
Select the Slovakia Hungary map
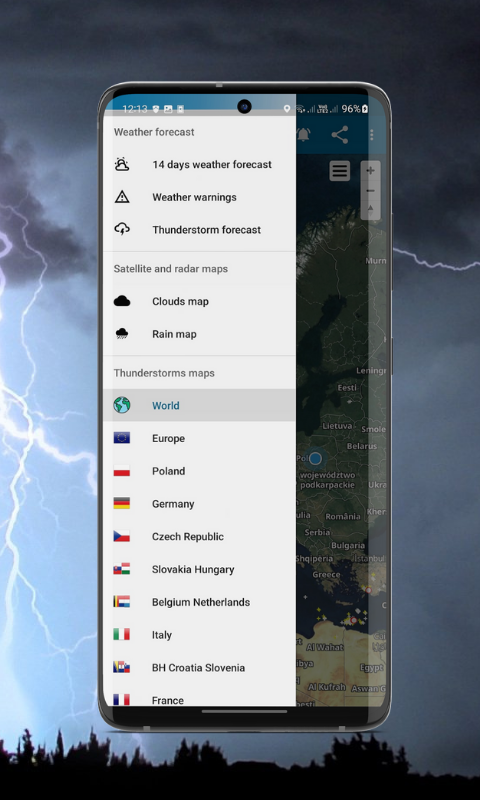coord(199,569)
